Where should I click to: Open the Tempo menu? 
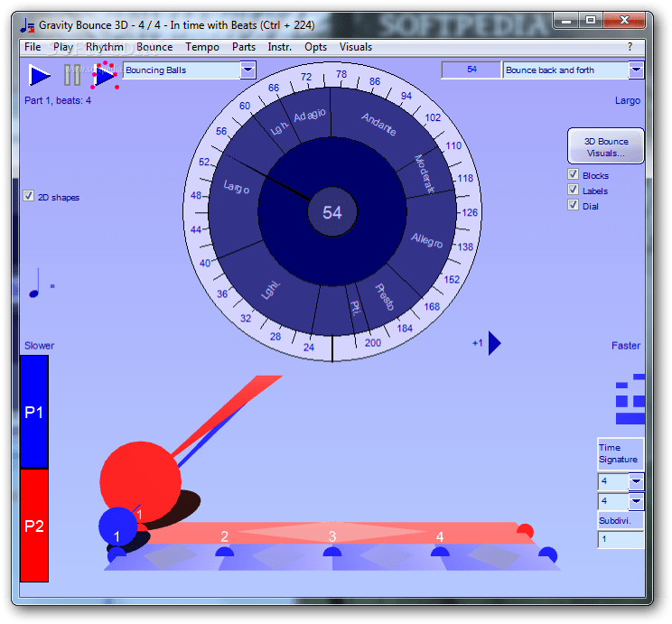[x=201, y=47]
